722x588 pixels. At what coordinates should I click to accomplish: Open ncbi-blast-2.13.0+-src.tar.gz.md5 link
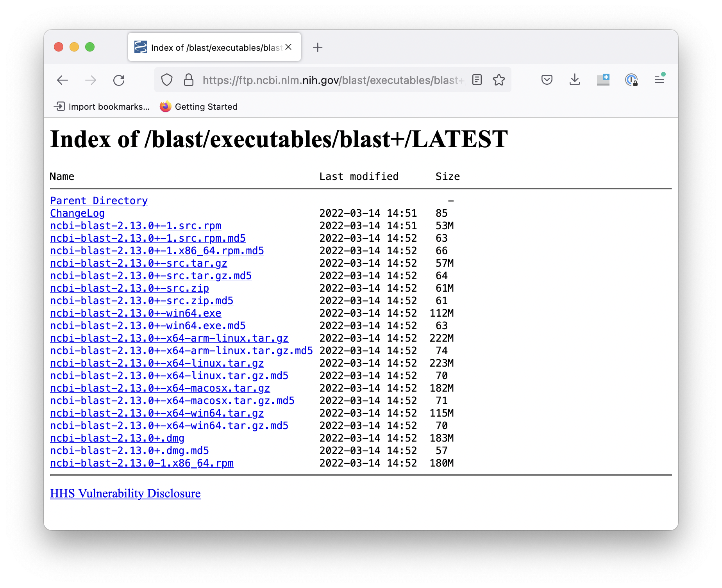pos(151,276)
